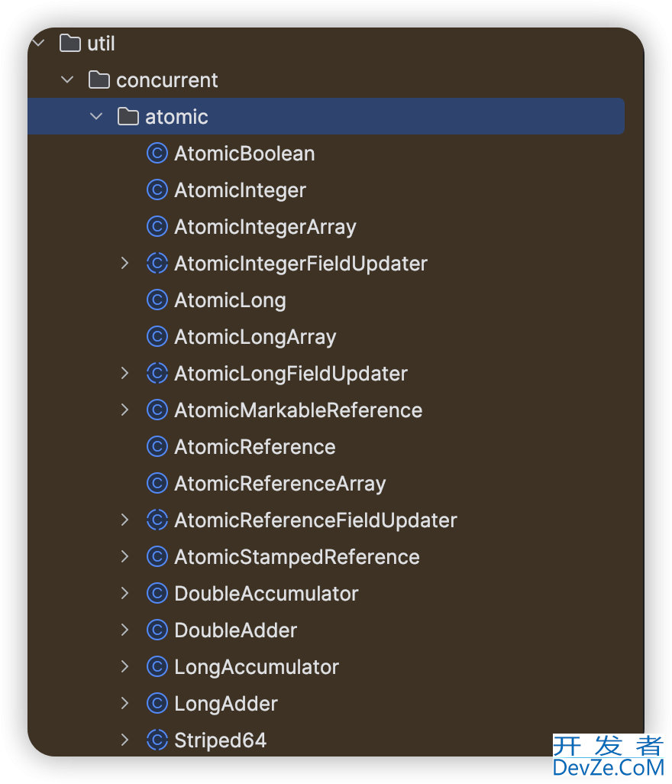This screenshot has height=784, width=672.
Task: Open the AtomicLong class
Action: click(230, 300)
